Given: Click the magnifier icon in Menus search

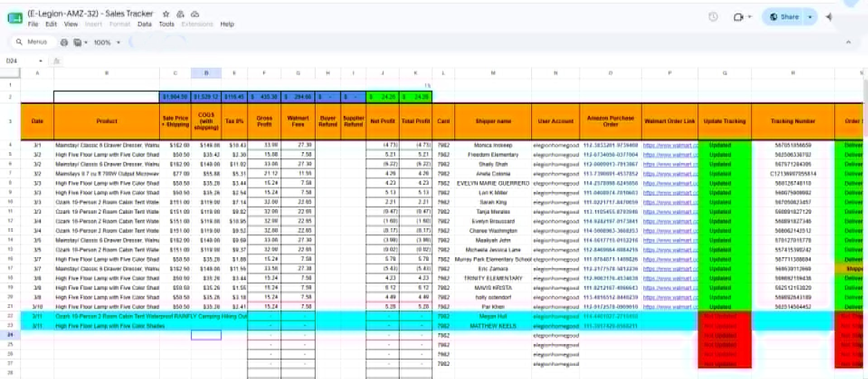Looking at the screenshot, I should (x=19, y=42).
